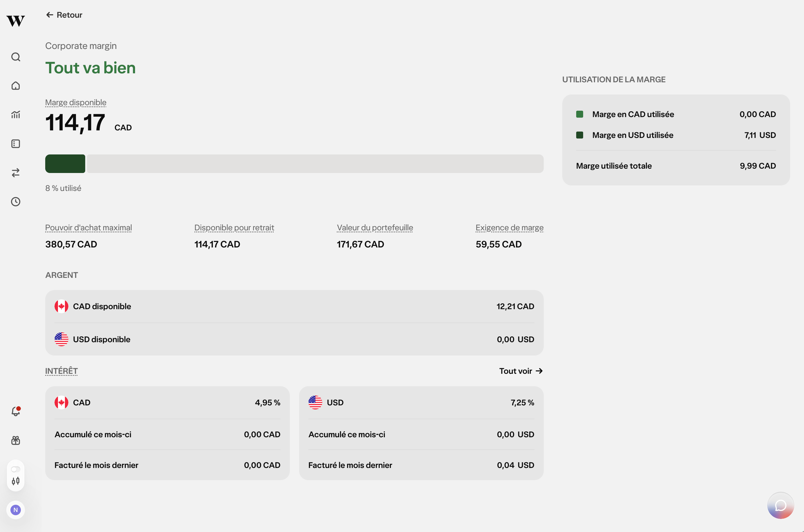Open notifications bell icon
This screenshot has width=804, height=532.
tap(16, 411)
